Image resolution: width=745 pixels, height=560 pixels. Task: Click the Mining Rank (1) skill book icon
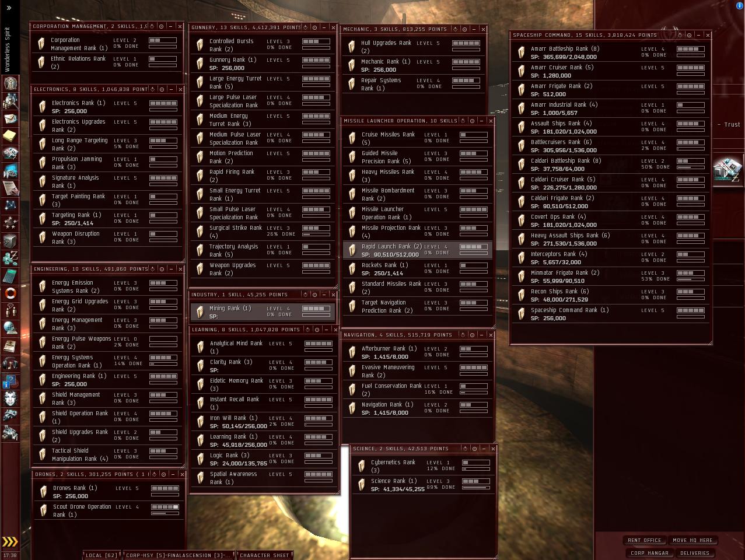tap(200, 312)
